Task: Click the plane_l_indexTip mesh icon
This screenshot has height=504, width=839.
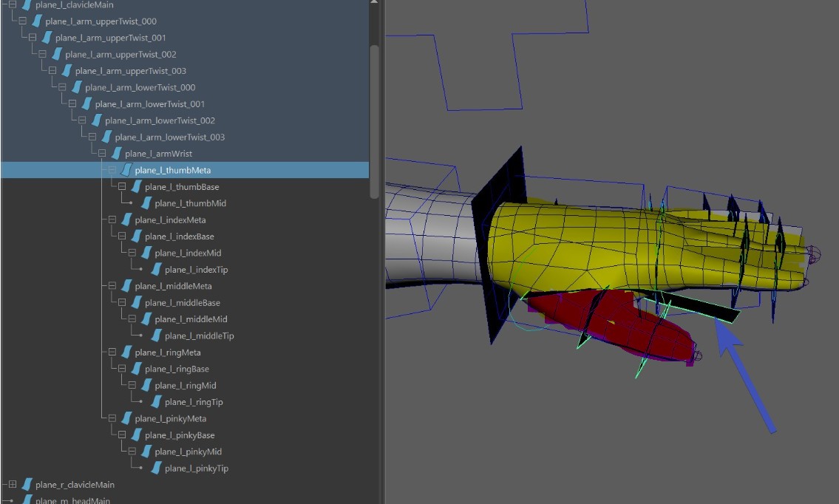Action: coord(156,270)
